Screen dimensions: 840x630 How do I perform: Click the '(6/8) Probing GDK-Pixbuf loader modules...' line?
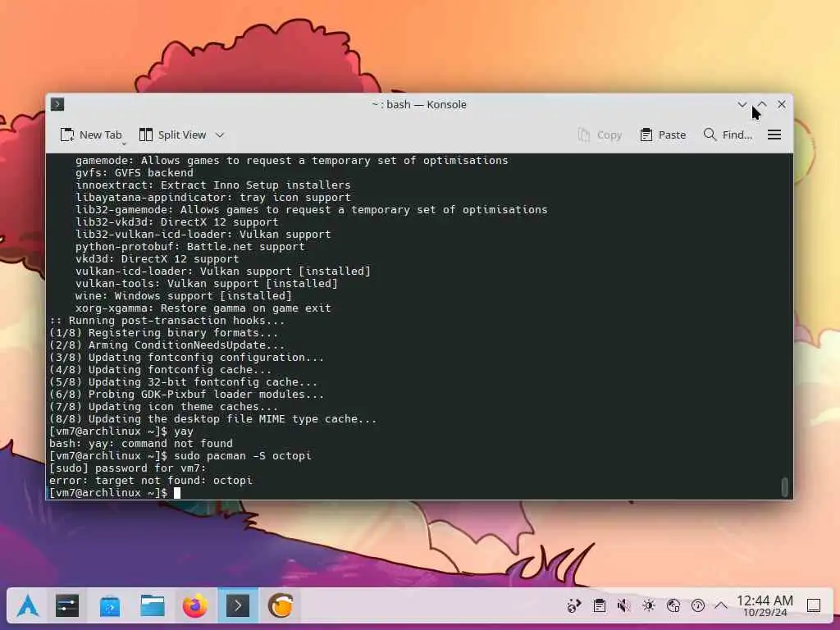click(x=186, y=395)
